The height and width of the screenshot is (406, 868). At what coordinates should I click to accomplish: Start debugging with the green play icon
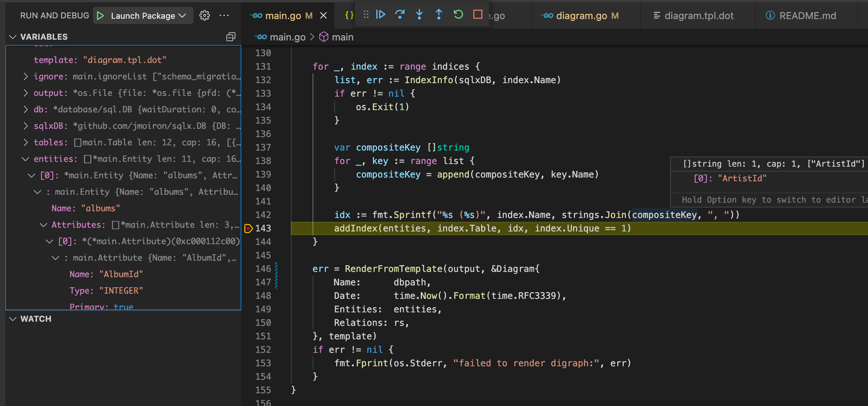100,16
